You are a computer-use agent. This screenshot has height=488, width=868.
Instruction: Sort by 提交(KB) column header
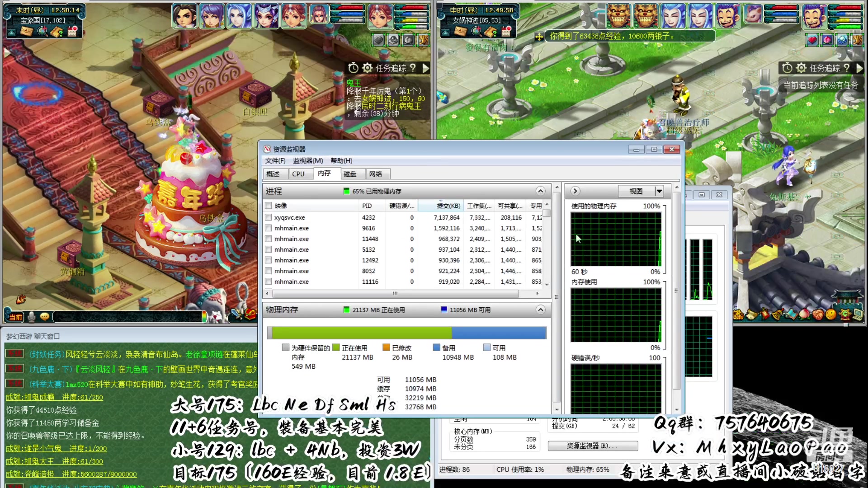pos(440,206)
